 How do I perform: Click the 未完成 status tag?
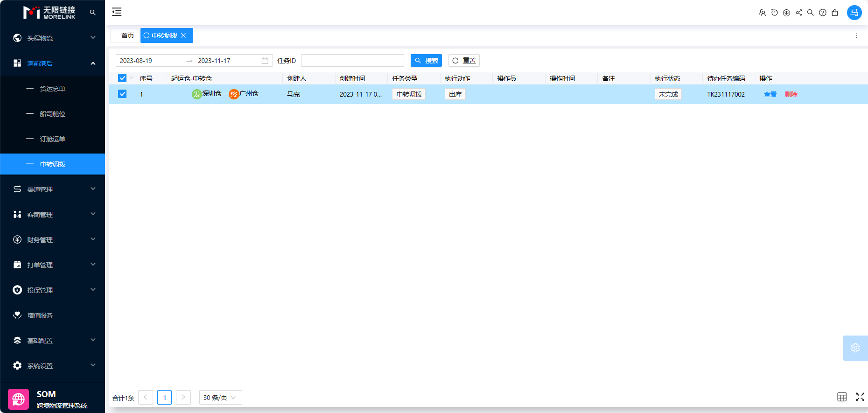tap(668, 94)
